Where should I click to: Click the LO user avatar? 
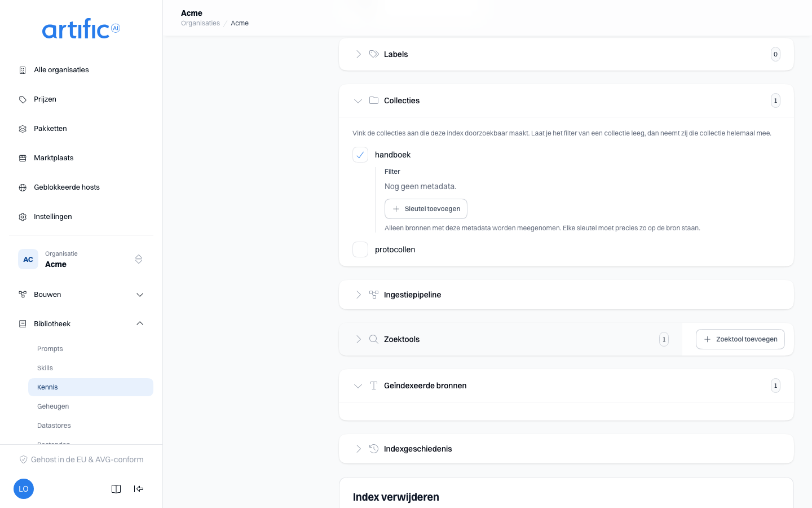pos(24,489)
